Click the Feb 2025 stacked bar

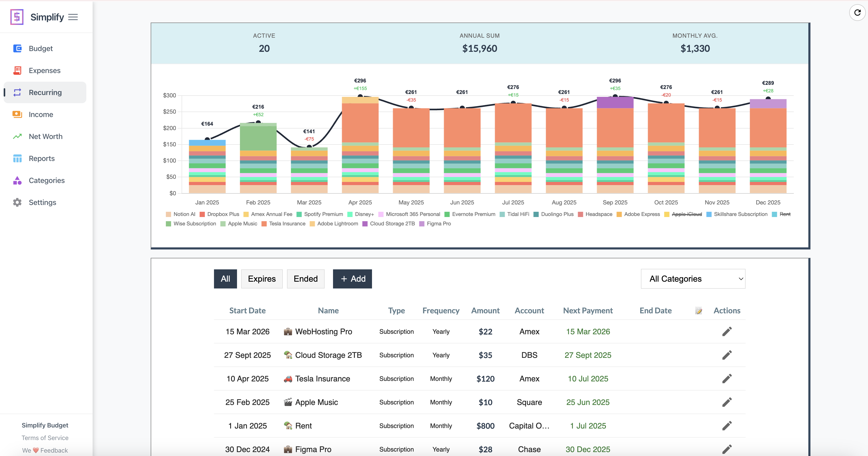pyautogui.click(x=258, y=158)
